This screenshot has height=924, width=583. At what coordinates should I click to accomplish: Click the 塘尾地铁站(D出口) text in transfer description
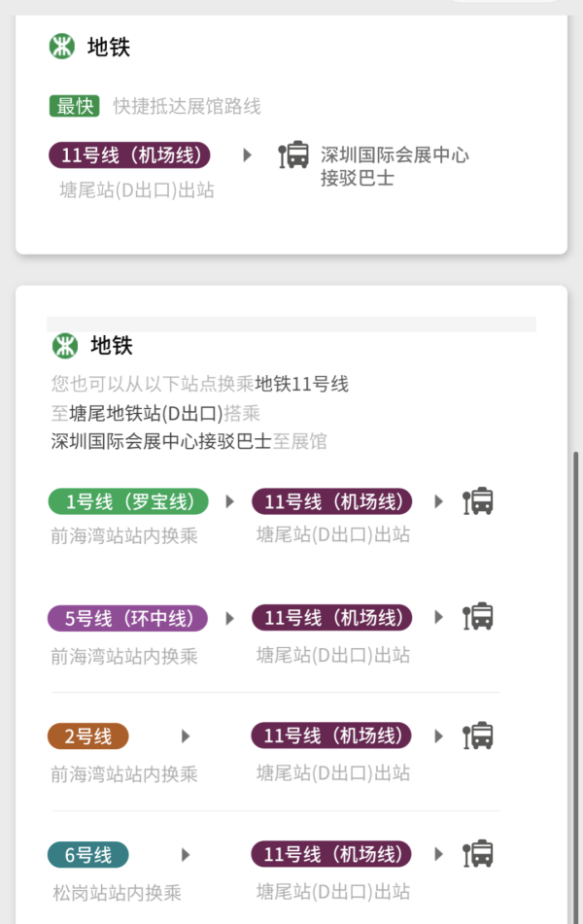[x=146, y=412]
